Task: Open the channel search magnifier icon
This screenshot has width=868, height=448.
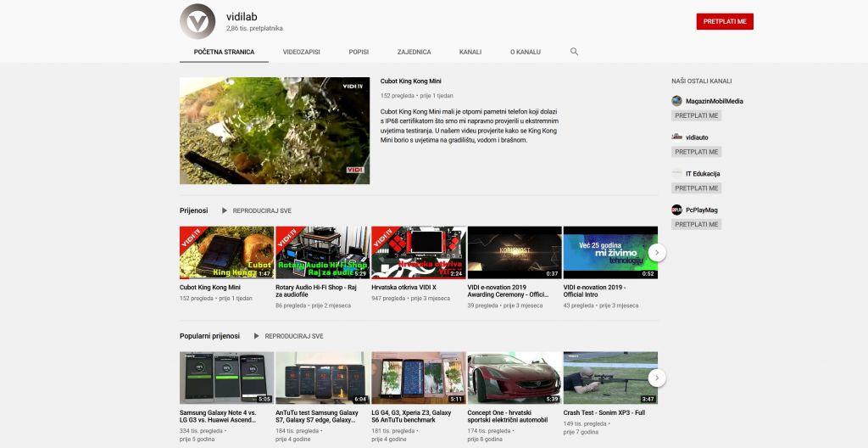Action: 574,52
